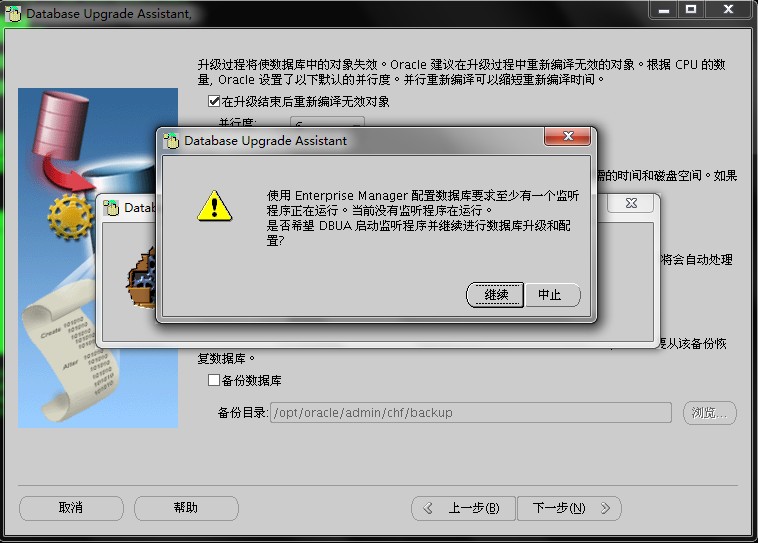Click the 是否希望 DBUA 启动监听程序 question text

pos(419,233)
